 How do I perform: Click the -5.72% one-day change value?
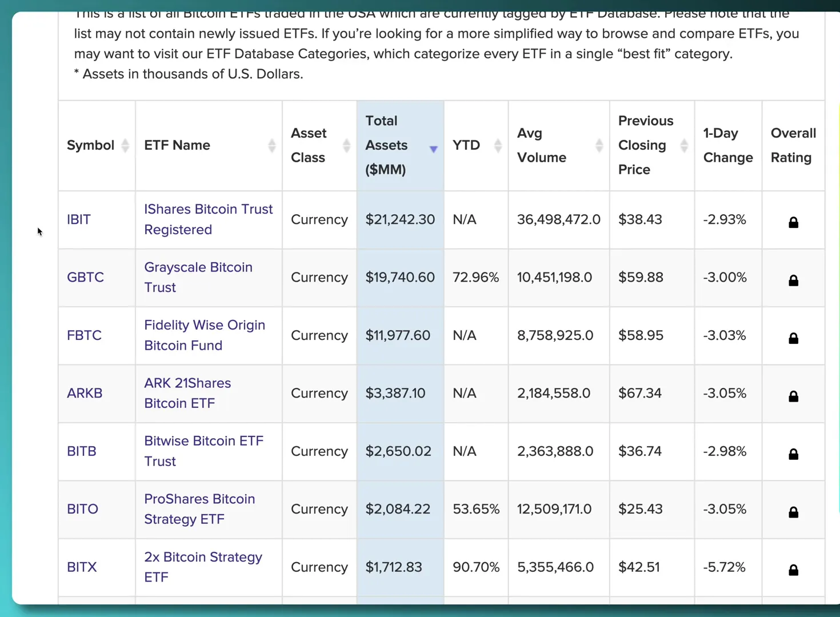724,567
